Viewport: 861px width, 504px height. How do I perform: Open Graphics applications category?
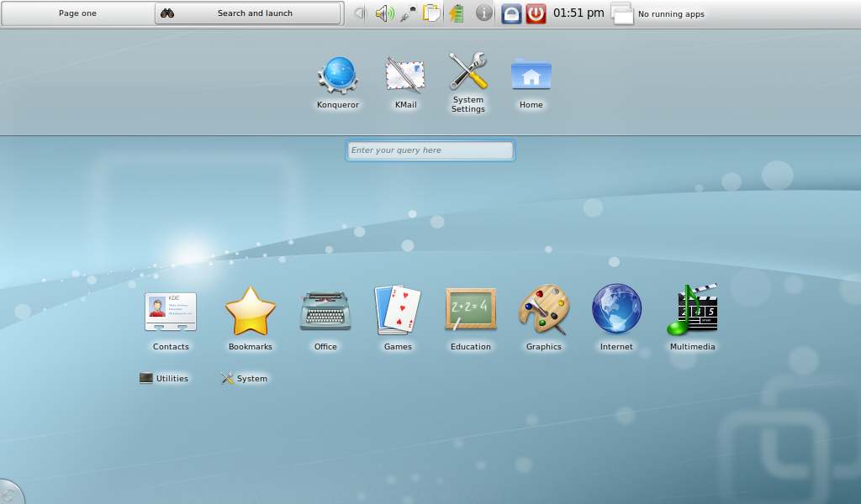543,312
